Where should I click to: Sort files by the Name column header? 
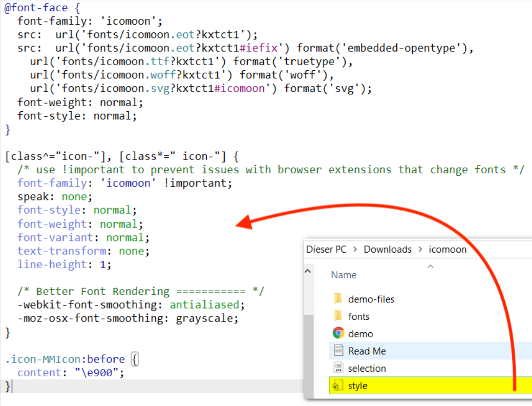tap(344, 275)
